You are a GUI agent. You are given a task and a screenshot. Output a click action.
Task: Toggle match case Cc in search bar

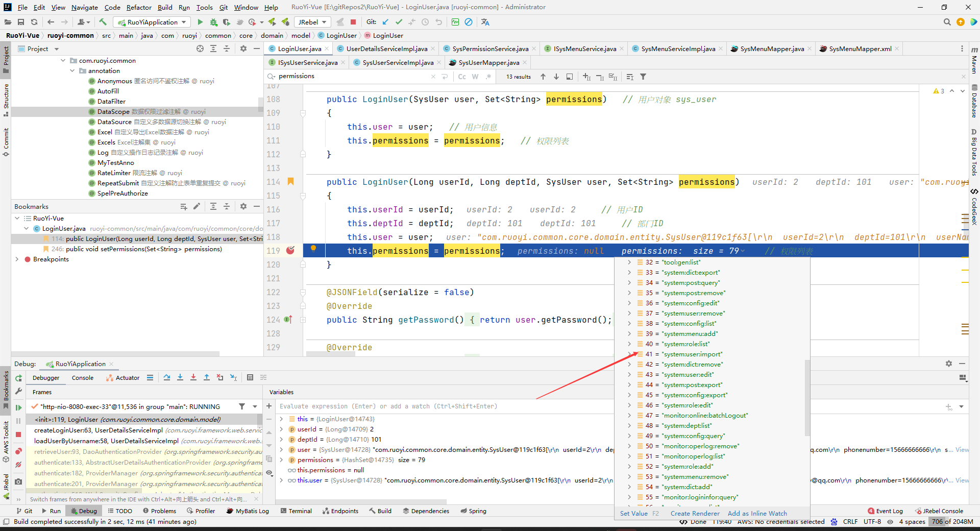(x=462, y=77)
